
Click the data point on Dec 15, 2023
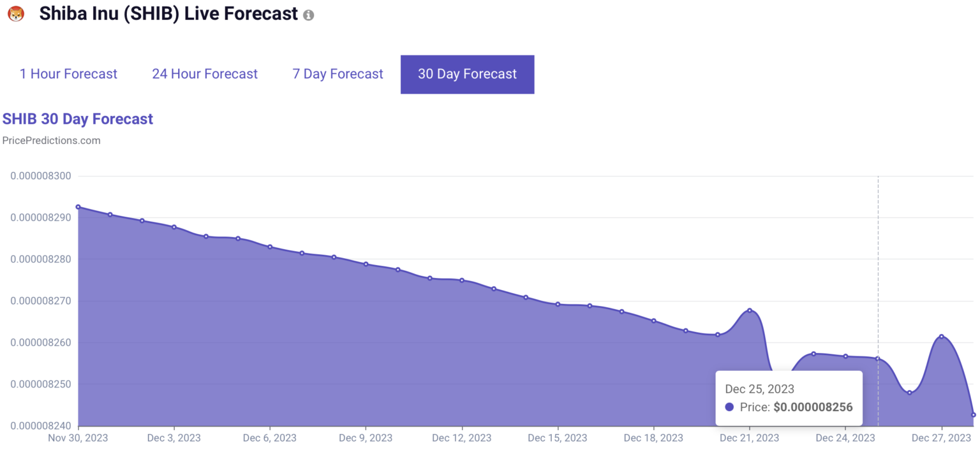click(558, 304)
